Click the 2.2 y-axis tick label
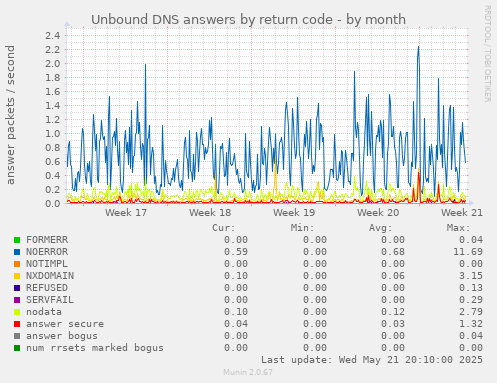The width and height of the screenshot is (497, 383). pos(53,50)
